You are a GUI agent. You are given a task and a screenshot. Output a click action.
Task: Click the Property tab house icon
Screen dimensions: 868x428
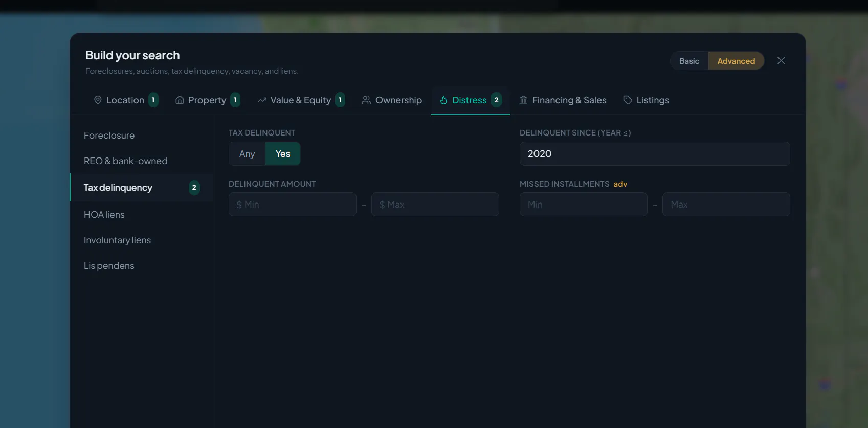180,100
